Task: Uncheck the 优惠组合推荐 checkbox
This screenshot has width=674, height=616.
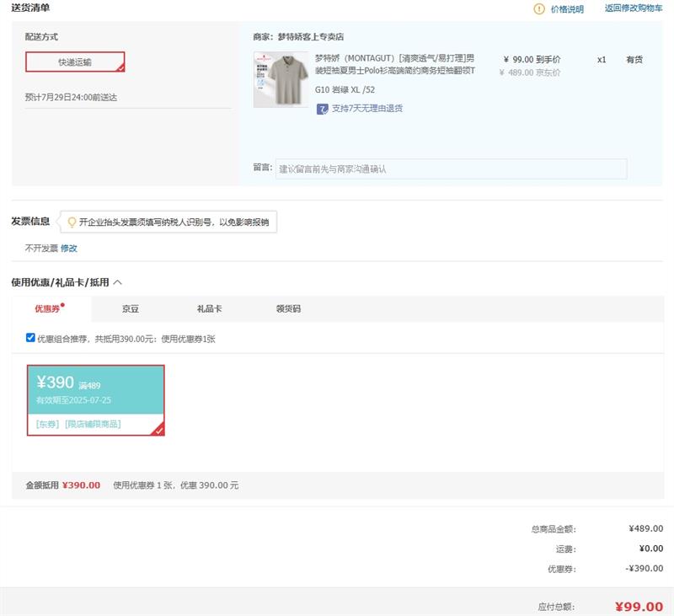Action: [30, 338]
